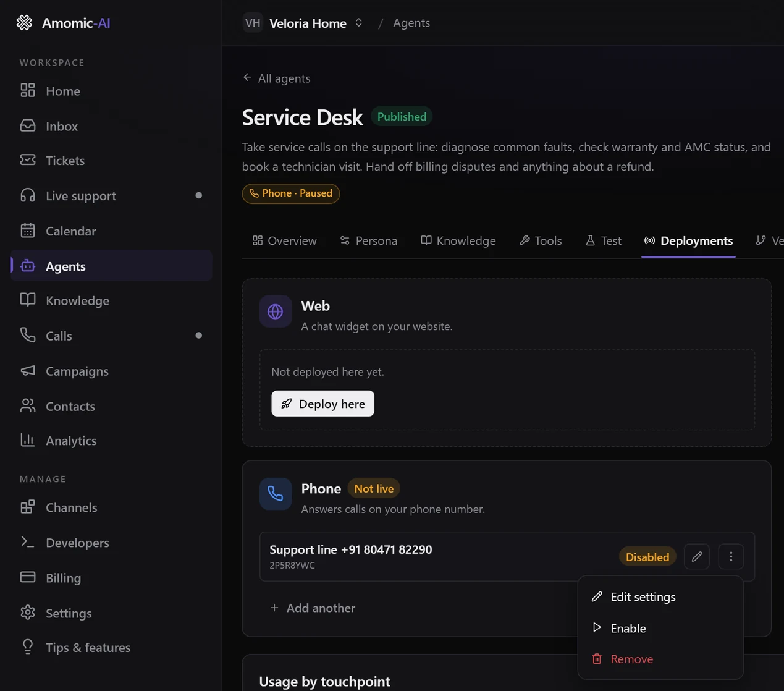
Task: Open Live support in sidebar
Action: (x=111, y=196)
